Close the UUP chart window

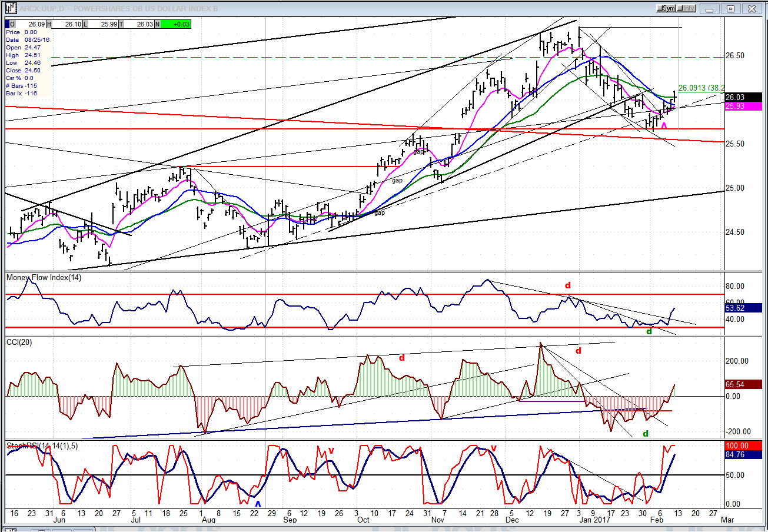(x=750, y=8)
